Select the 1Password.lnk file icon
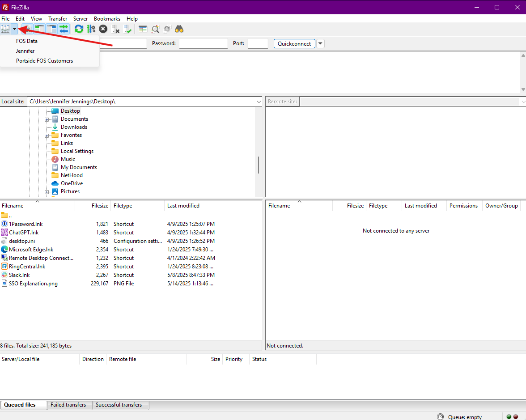Viewport: 526px width, 420px height. point(4,224)
